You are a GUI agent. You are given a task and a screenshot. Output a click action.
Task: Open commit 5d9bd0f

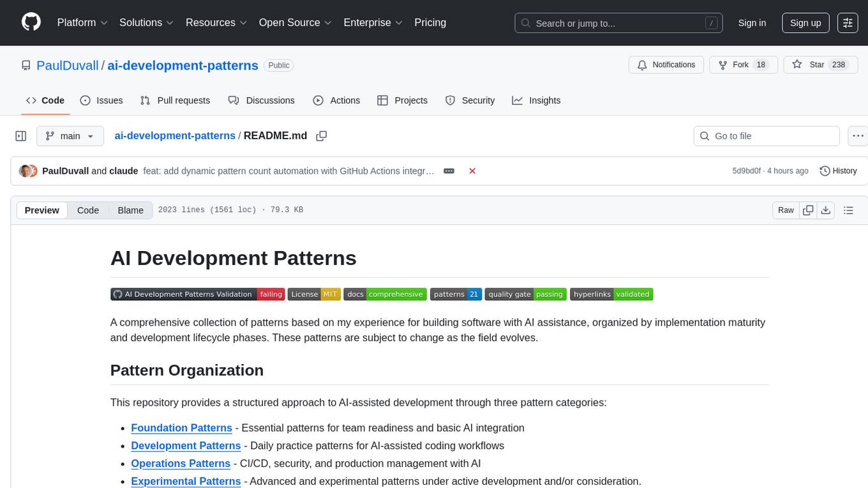(746, 171)
